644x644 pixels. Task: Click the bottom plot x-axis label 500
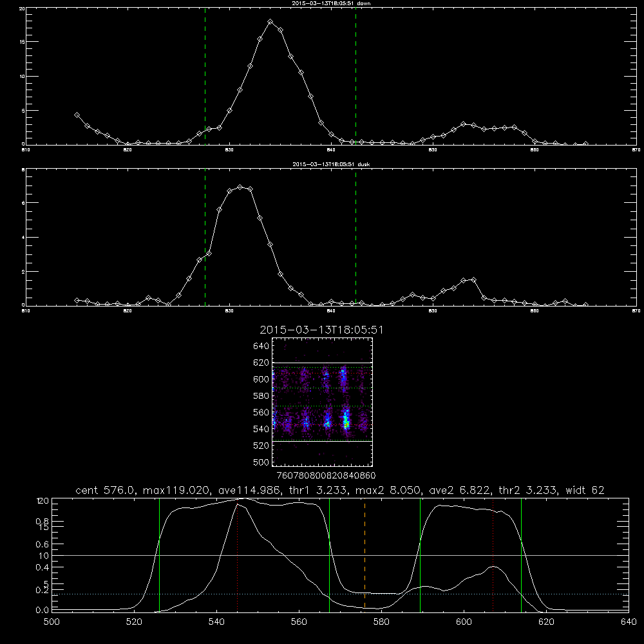52,621
